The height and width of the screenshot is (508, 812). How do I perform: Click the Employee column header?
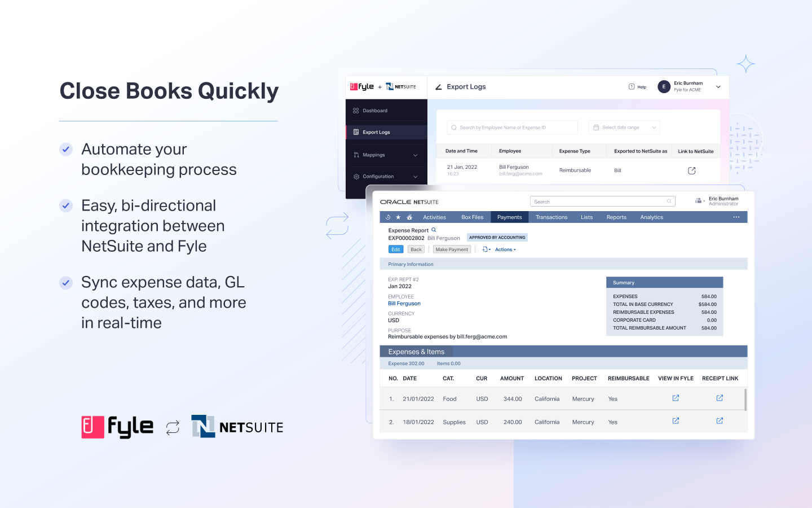[x=510, y=151]
